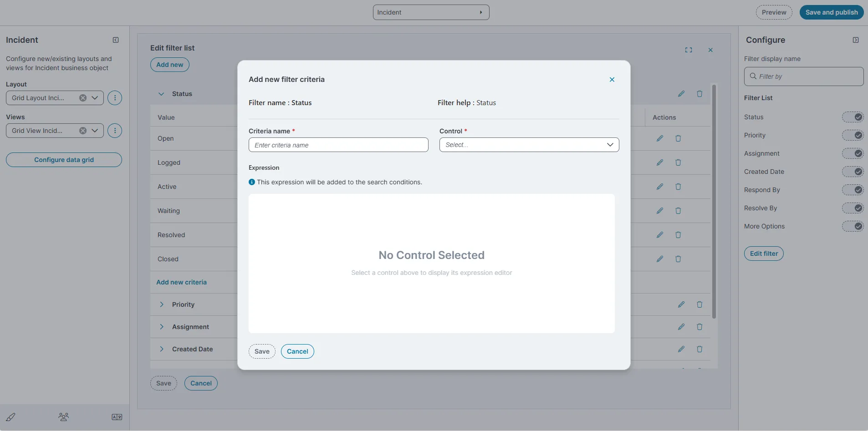868x431 pixels.
Task: Delete the Created Date filter
Action: pos(700,349)
